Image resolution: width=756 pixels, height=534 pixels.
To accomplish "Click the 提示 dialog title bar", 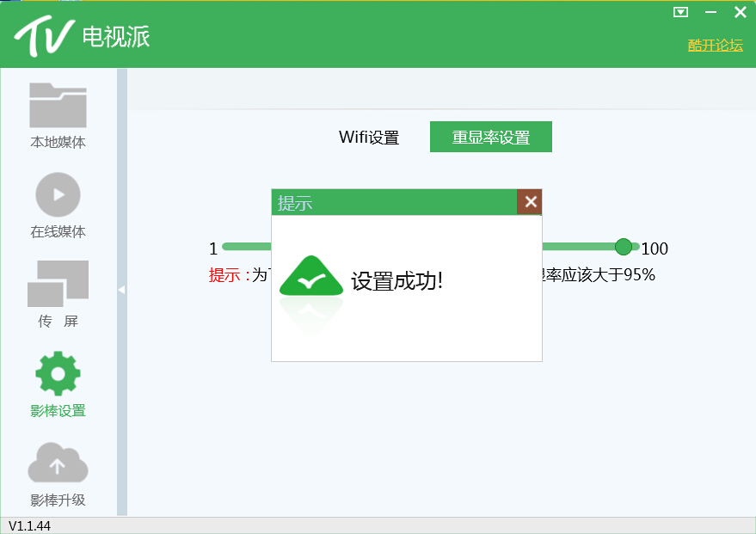I will 387,201.
